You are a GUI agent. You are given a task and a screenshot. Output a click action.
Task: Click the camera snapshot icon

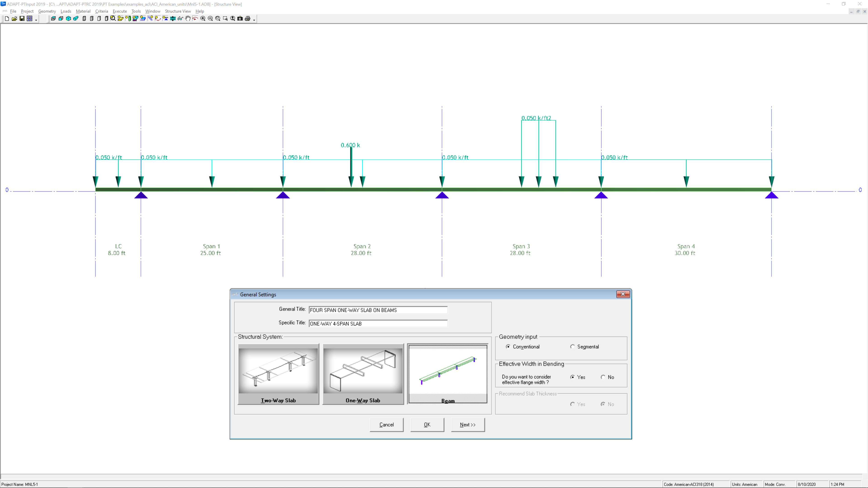(240, 19)
